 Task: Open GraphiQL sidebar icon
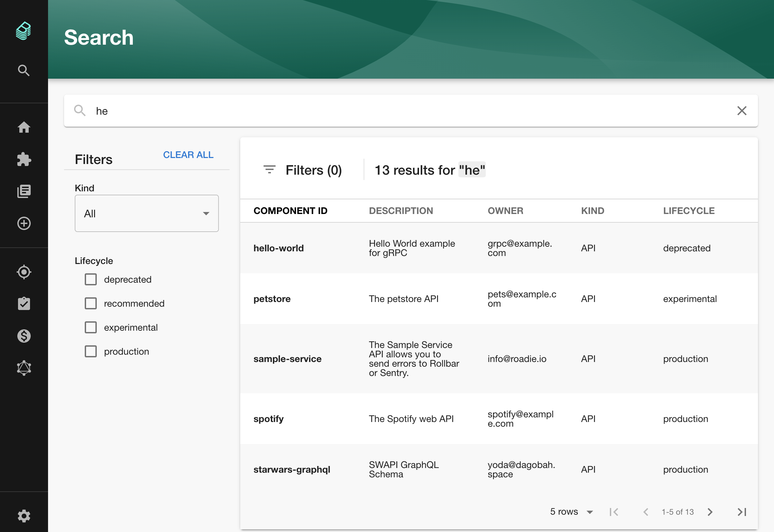coord(24,368)
